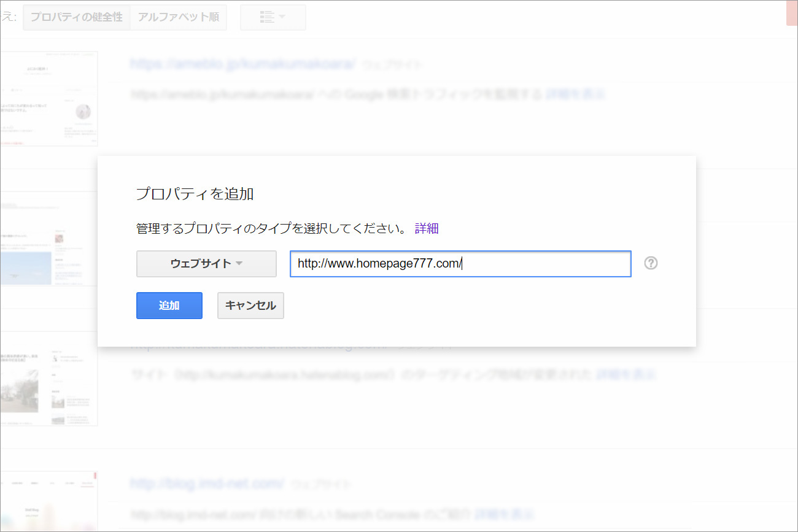
Task: Click the thumbnail beside the dialog's type dropdown
Action: click(49, 239)
